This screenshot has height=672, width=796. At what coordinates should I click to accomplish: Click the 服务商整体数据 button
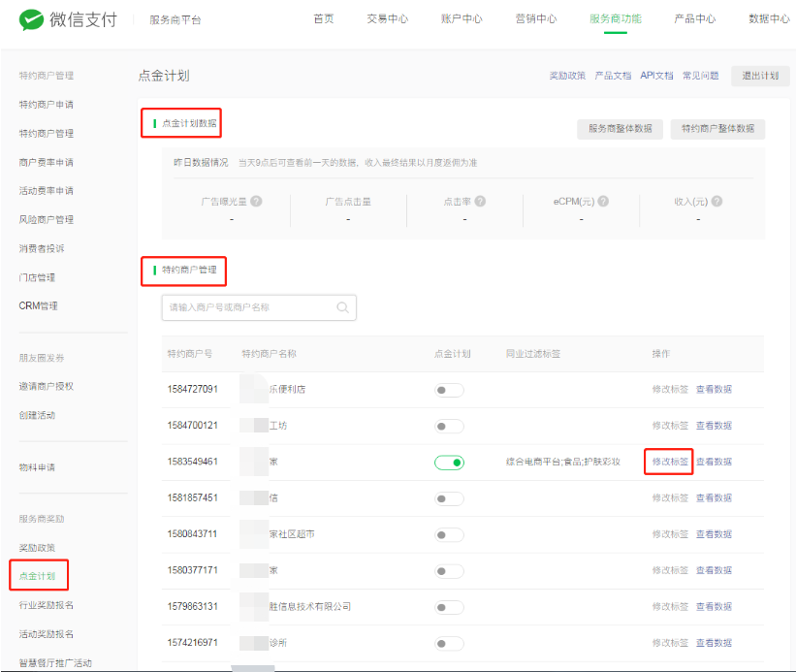620,129
